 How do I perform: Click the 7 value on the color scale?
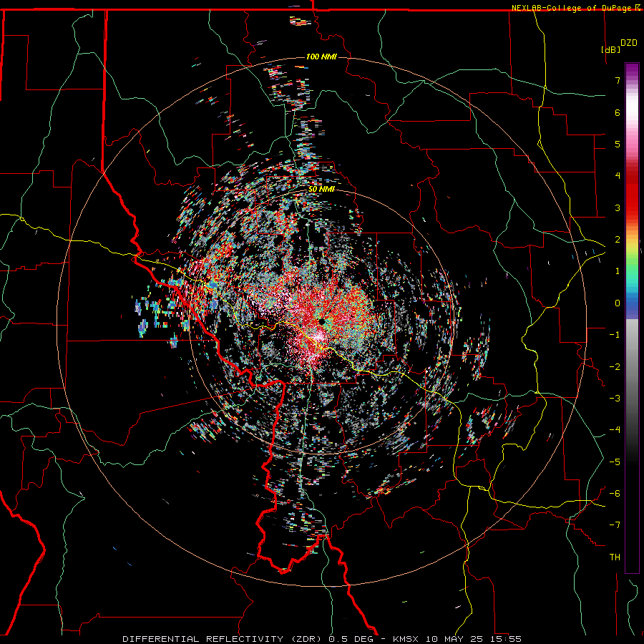[x=618, y=80]
